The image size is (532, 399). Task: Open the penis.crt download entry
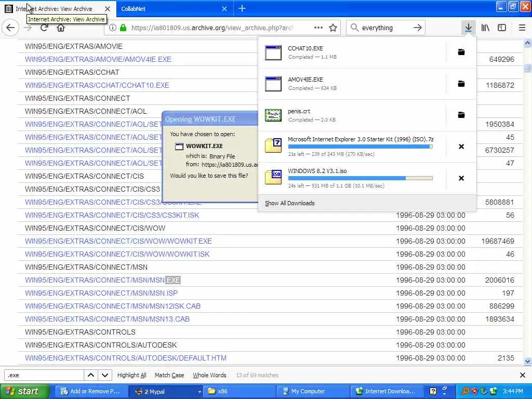(352, 115)
